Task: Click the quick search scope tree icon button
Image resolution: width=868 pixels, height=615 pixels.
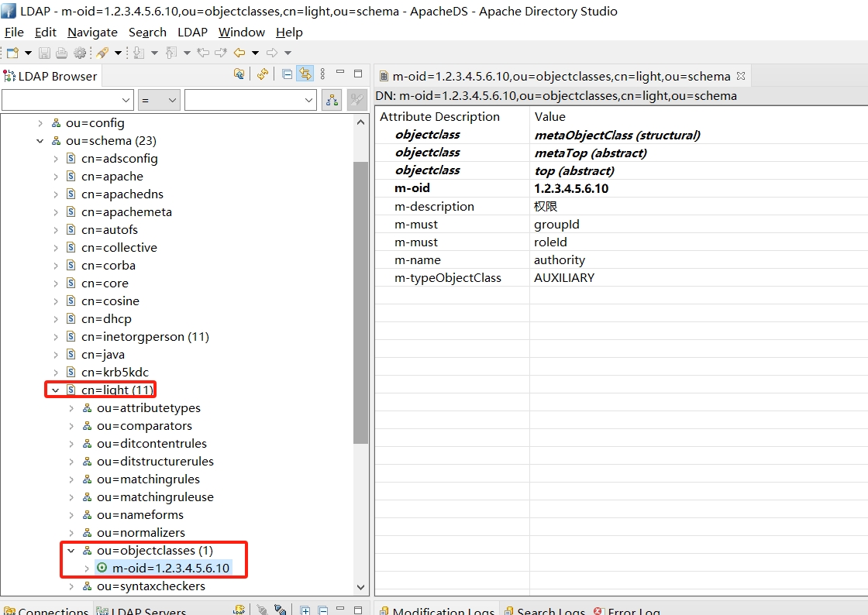Action: coord(332,100)
